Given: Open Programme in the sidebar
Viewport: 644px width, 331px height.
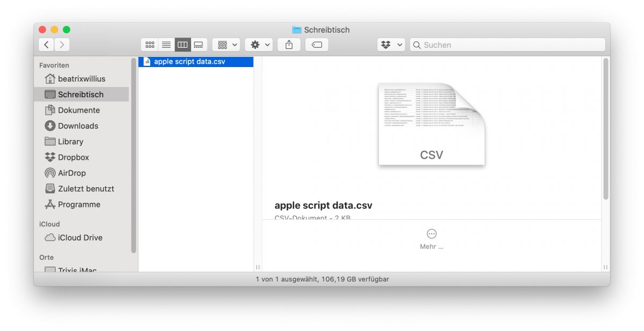Looking at the screenshot, I should click(x=79, y=205).
